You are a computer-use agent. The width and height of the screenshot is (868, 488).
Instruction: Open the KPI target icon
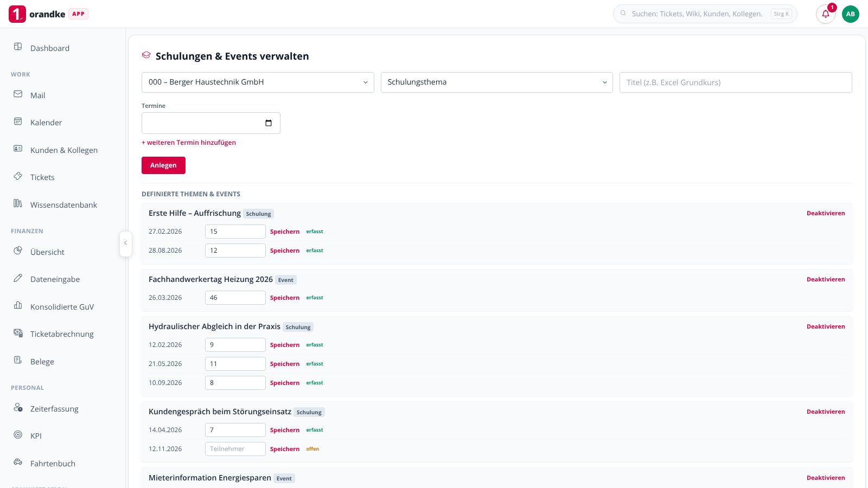(18, 435)
